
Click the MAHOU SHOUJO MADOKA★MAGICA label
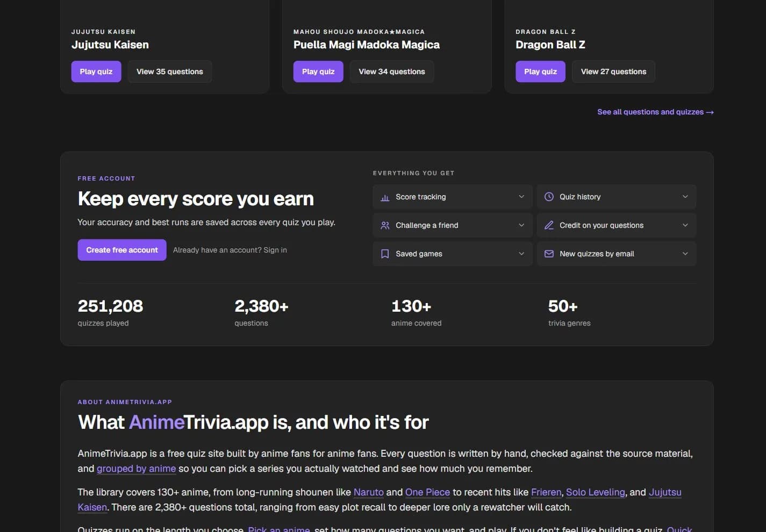359,32
